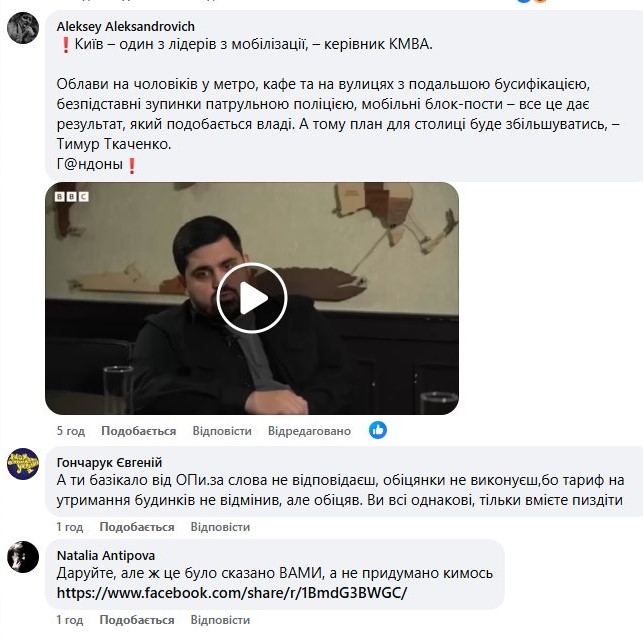Open the Natalia Antipova name link

(x=105, y=554)
